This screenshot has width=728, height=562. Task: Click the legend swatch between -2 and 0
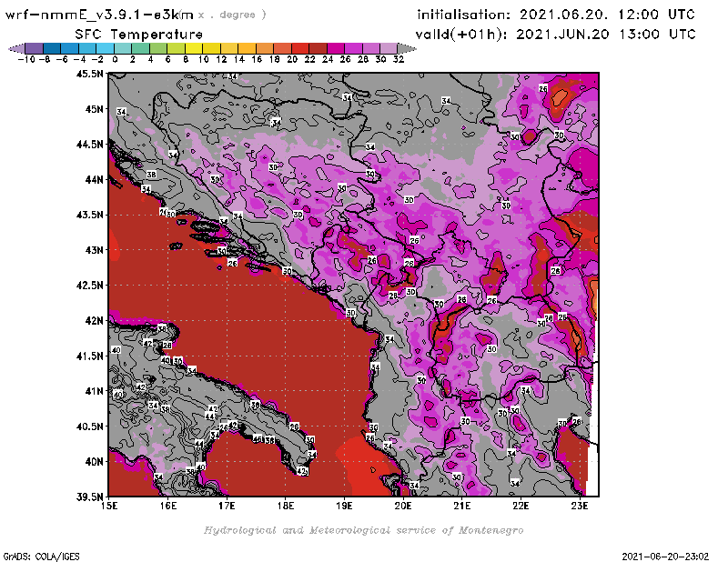106,48
